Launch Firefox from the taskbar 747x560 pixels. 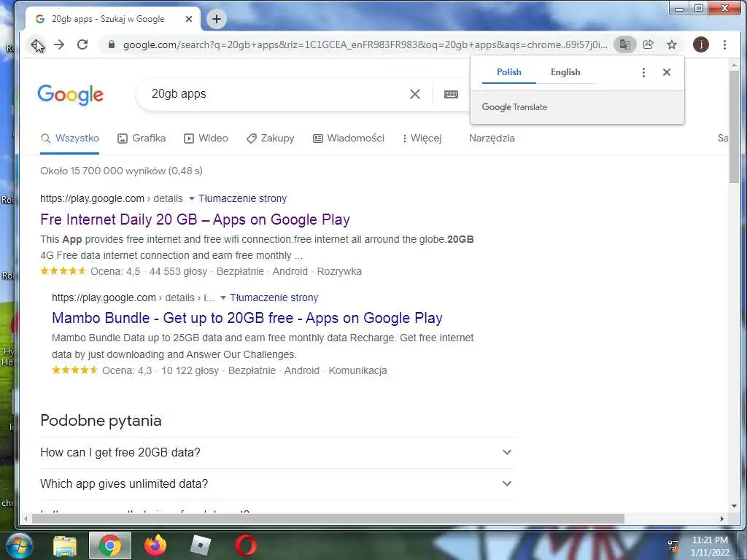click(155, 545)
